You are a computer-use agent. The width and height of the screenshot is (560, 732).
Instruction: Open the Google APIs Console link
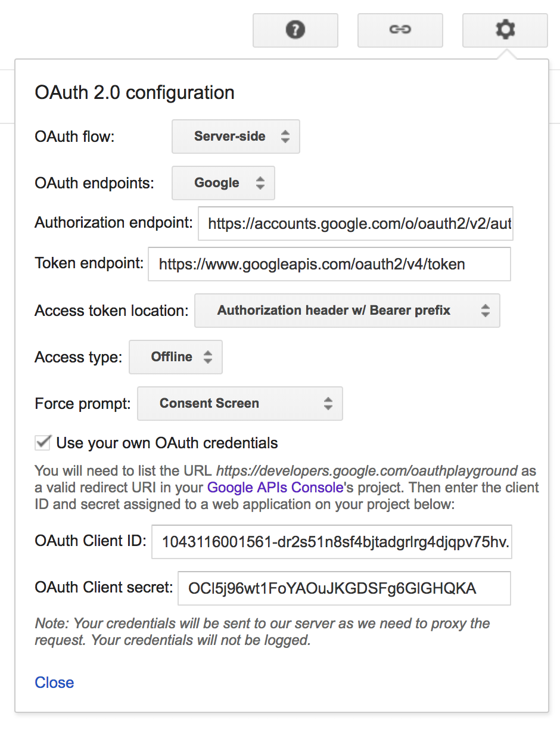pyautogui.click(x=275, y=487)
